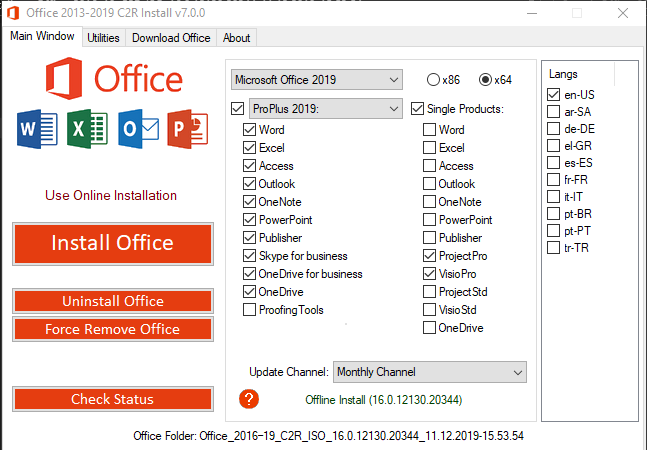
Task: Click the Excel application icon
Action: [87, 129]
